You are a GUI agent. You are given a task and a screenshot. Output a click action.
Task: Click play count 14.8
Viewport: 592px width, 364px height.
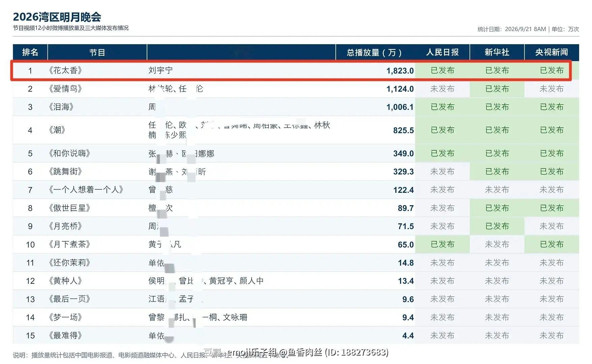(x=406, y=263)
